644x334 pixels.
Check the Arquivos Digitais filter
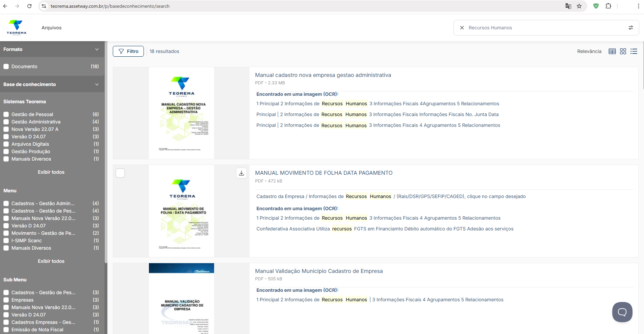coord(6,144)
